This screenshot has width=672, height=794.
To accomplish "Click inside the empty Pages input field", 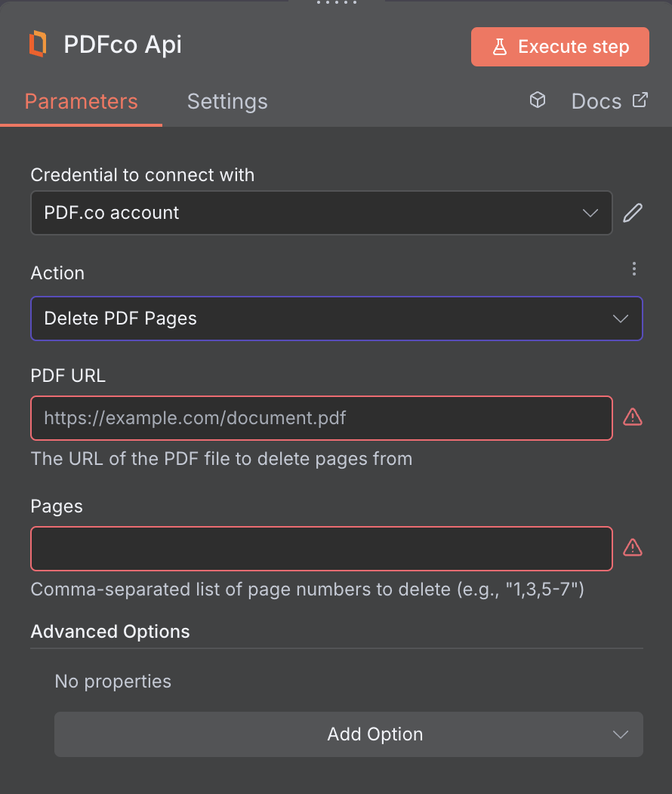I will click(x=321, y=548).
